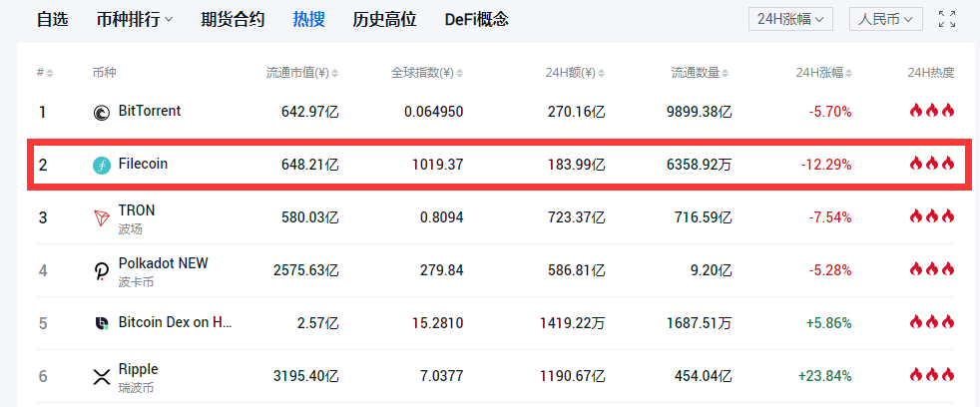980x407 pixels.
Task: Open the 自选 tab
Action: click(53, 19)
